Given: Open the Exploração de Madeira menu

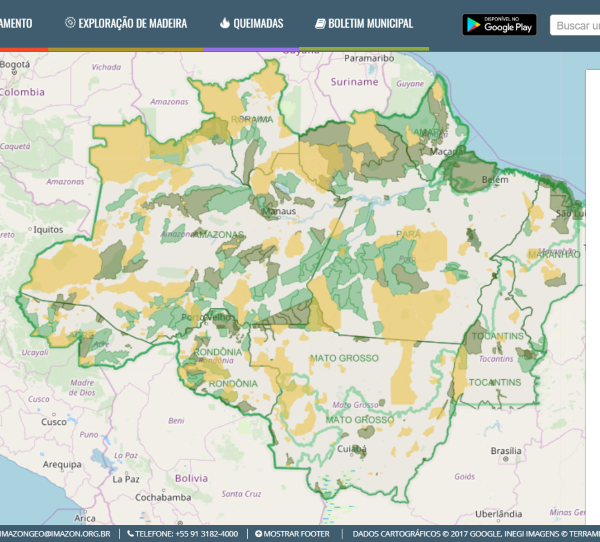Looking at the screenshot, I should click(133, 23).
